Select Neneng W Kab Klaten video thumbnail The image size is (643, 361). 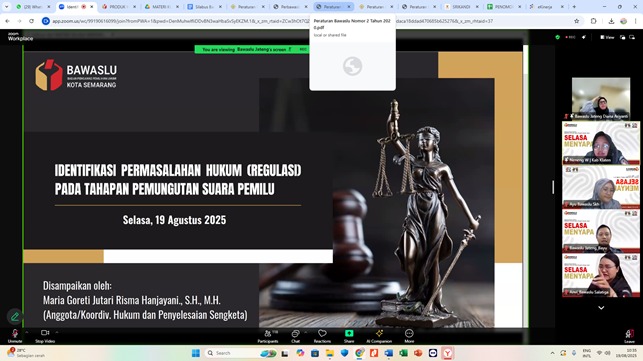tap(601, 143)
